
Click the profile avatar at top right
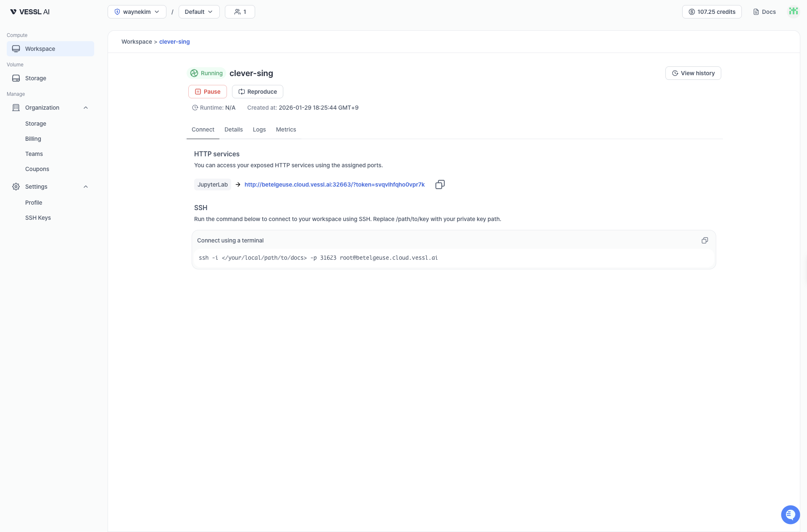tap(793, 11)
